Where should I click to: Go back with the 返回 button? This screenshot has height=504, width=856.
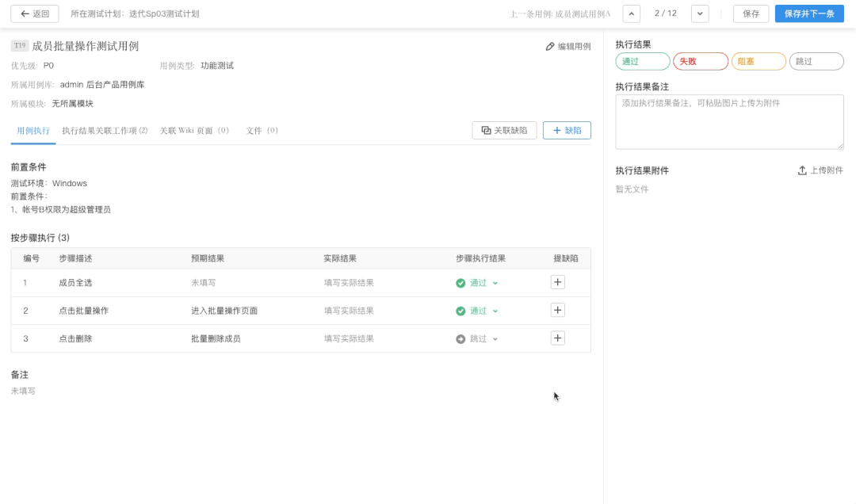(34, 13)
